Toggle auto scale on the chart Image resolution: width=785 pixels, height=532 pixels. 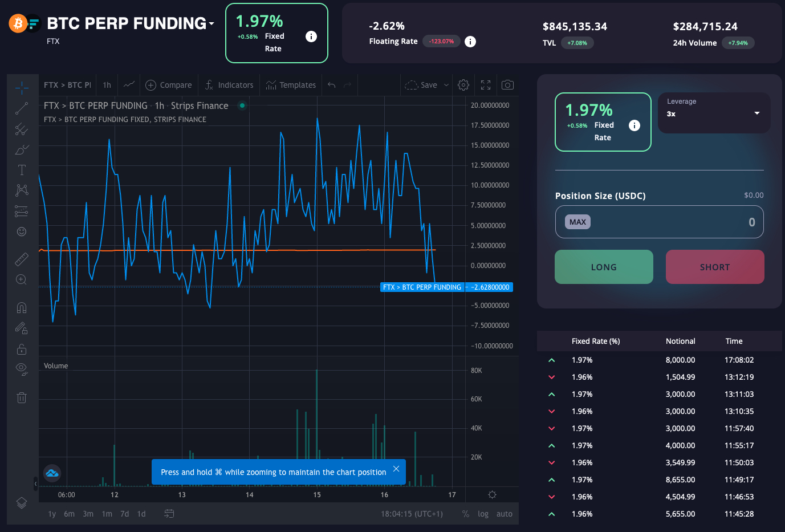click(505, 514)
